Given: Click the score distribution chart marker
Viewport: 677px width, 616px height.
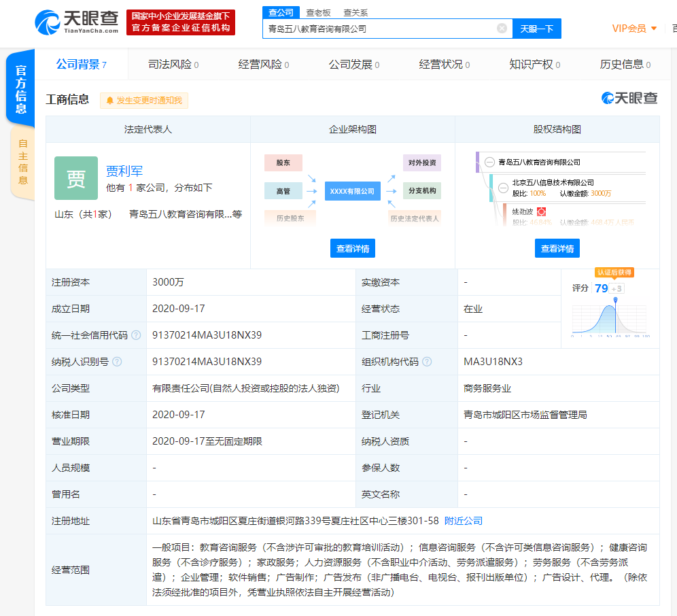Looking at the screenshot, I should [616, 301].
